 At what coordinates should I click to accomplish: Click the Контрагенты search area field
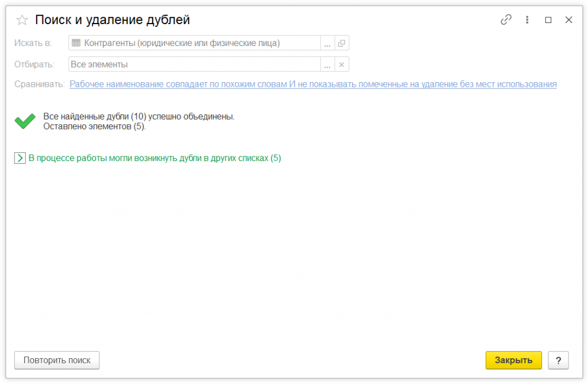195,43
